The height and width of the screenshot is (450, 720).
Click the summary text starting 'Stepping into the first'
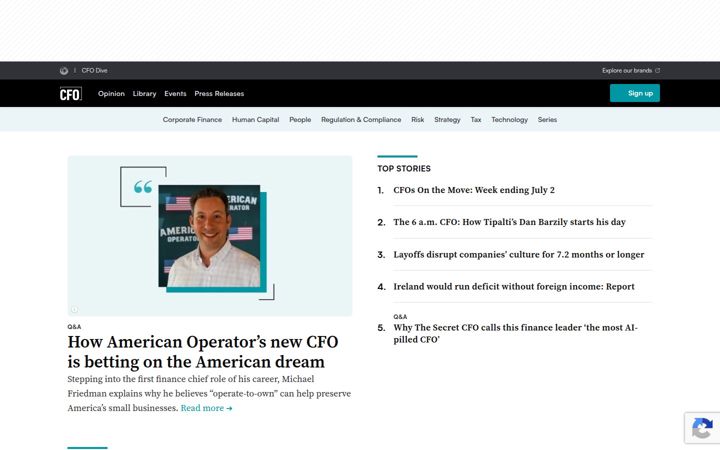[x=209, y=393]
